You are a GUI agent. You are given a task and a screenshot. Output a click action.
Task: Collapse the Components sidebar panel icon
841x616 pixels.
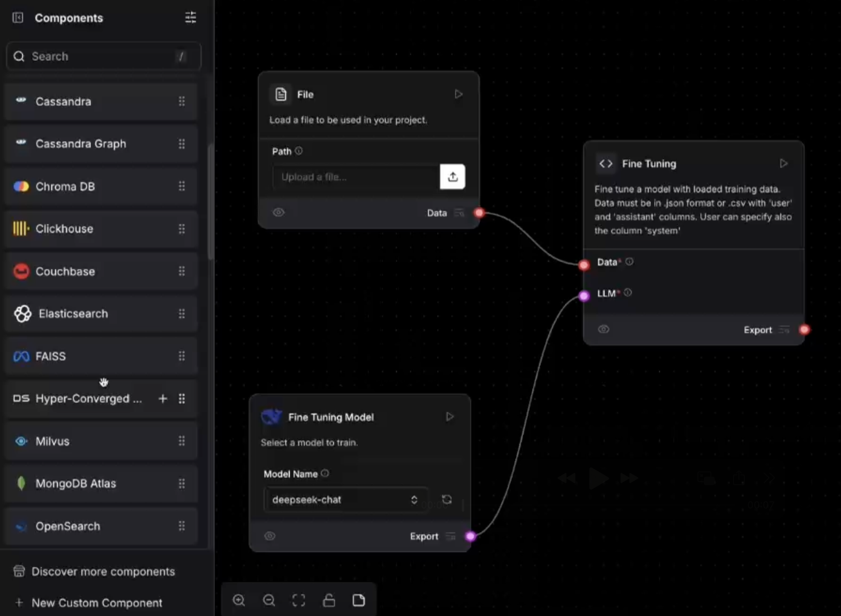[x=18, y=18]
